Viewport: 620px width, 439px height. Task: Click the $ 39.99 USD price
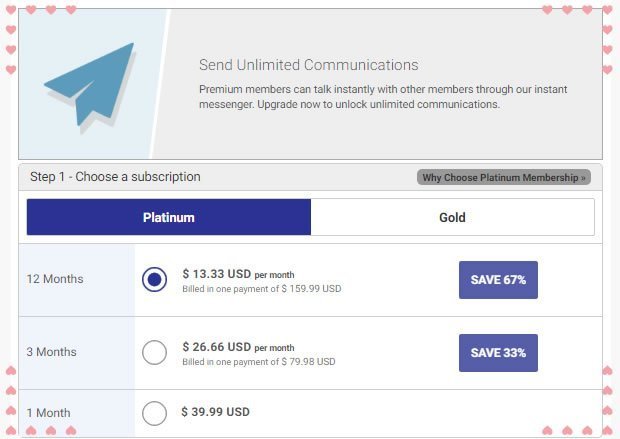(x=215, y=412)
